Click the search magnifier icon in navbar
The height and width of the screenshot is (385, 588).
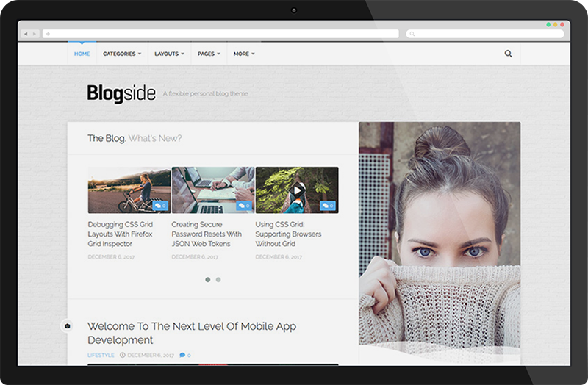click(508, 54)
